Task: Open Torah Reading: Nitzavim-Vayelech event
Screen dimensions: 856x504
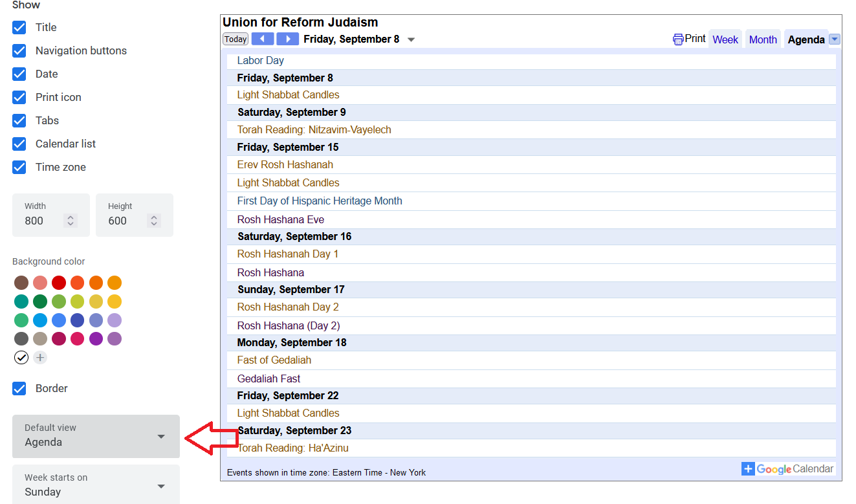Action: click(314, 129)
